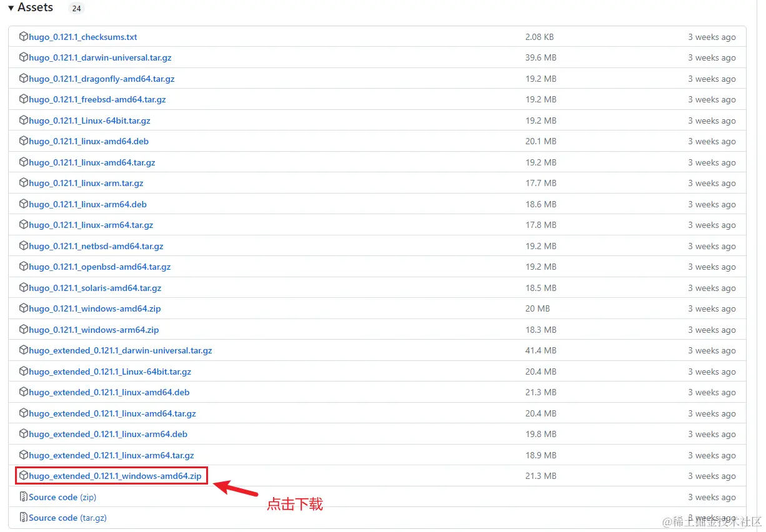This screenshot has width=766, height=532.
Task: Download hugo_0.121.1_darwin-universal.tar.gz link
Action: [100, 57]
